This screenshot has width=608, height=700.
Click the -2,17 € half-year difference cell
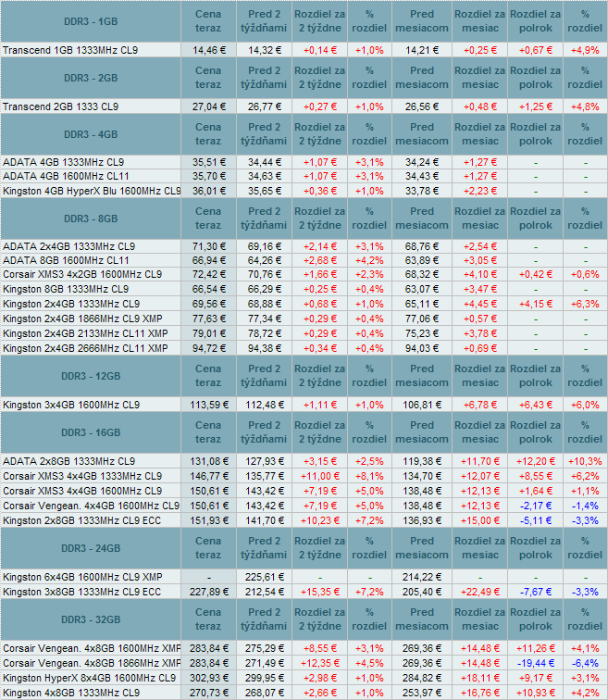(x=535, y=506)
